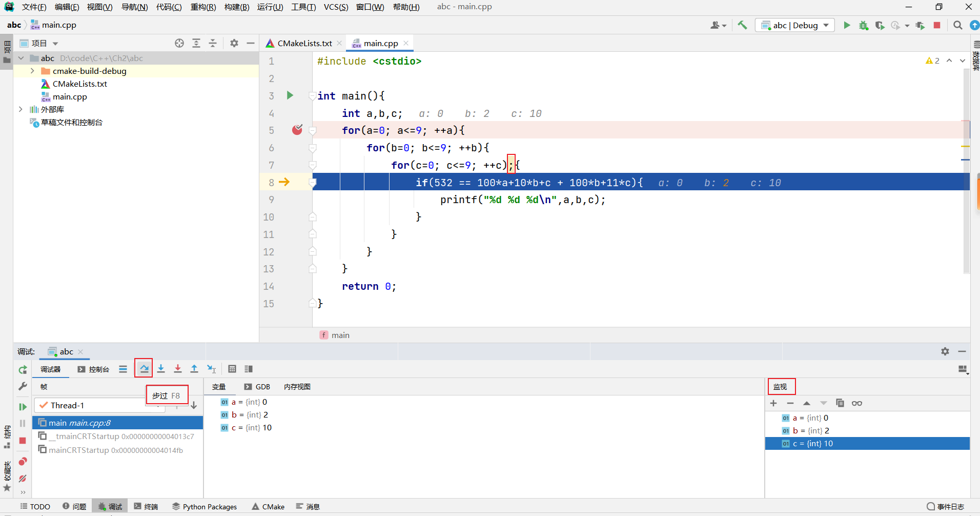Switch to the 内存视图 tab
The width and height of the screenshot is (980, 516).
(x=297, y=387)
